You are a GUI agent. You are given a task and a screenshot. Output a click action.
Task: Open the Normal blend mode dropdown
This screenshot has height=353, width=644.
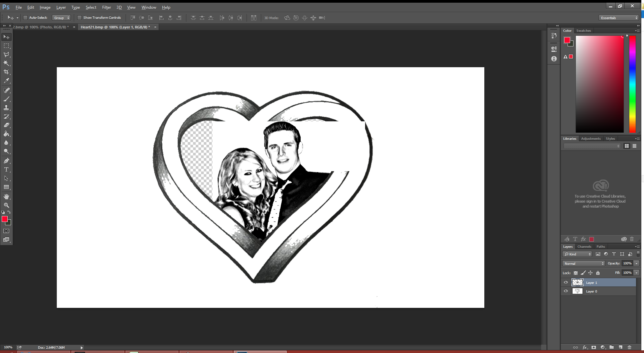click(584, 263)
